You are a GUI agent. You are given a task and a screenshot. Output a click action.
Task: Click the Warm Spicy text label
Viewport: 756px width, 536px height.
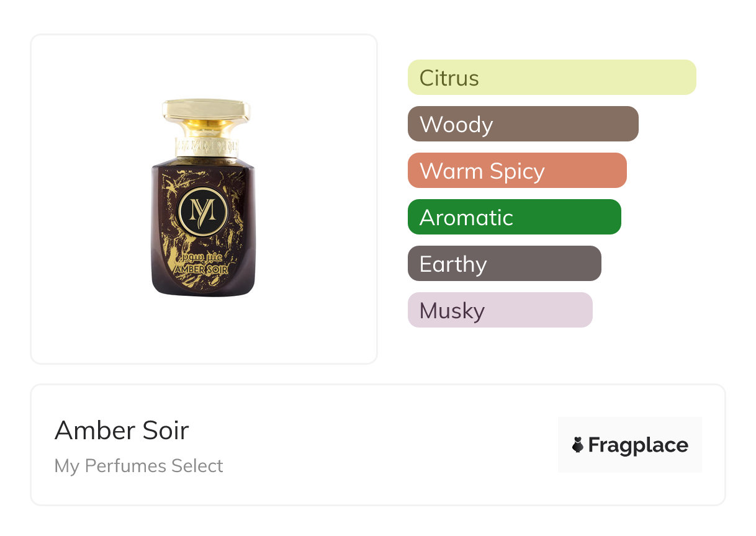482,171
